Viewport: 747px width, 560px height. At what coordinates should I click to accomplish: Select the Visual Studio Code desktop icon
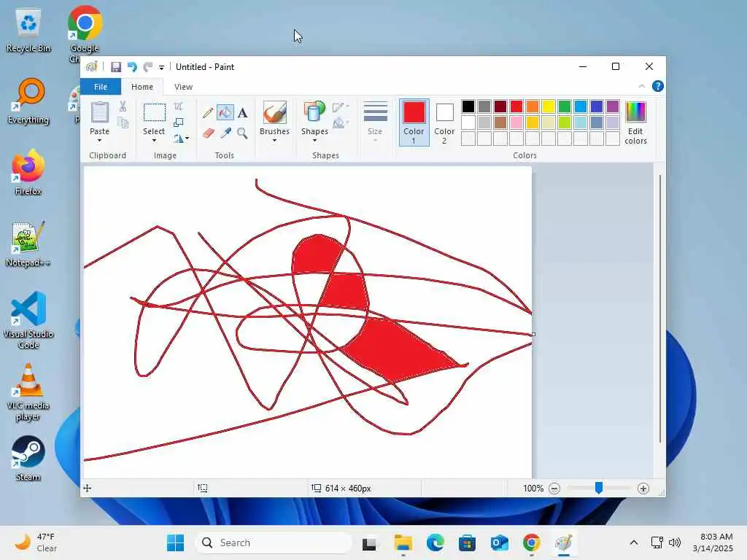[28, 320]
